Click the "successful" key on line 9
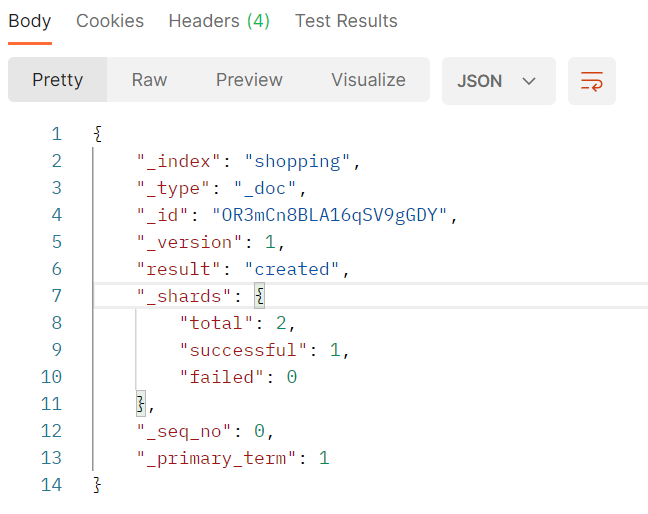Image resolution: width=648 pixels, height=514 pixels. (x=237, y=350)
